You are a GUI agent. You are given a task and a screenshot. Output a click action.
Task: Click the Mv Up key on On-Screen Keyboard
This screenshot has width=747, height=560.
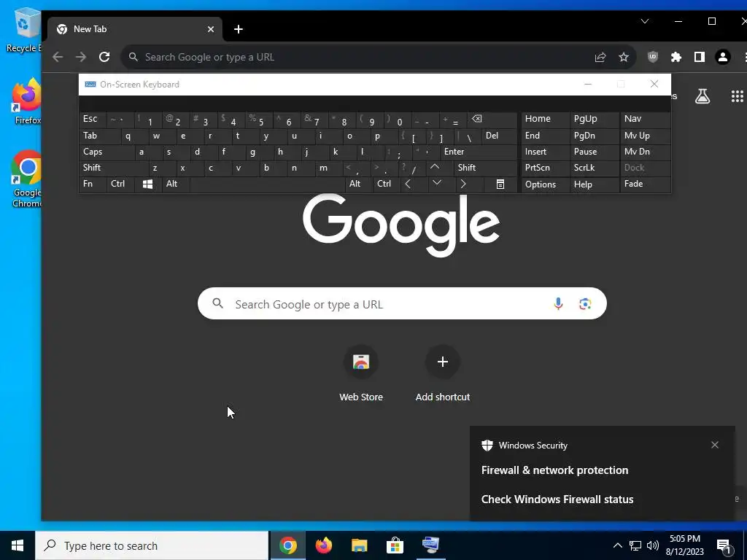click(645, 136)
